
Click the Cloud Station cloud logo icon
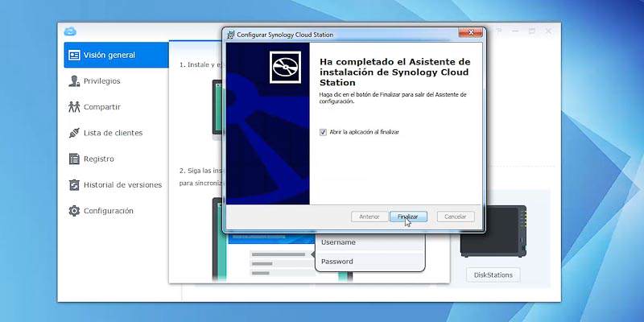pyautogui.click(x=70, y=31)
